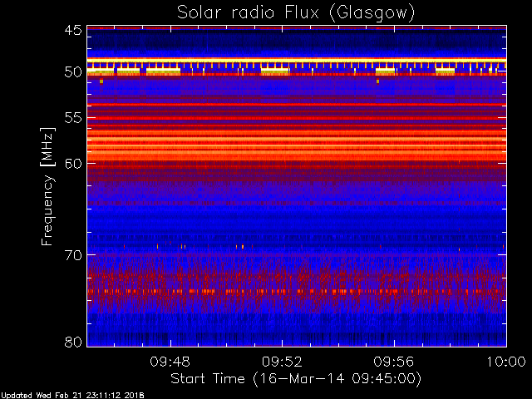Click the 55 frequency tick label
The height and width of the screenshot is (399, 532).
[73, 118]
